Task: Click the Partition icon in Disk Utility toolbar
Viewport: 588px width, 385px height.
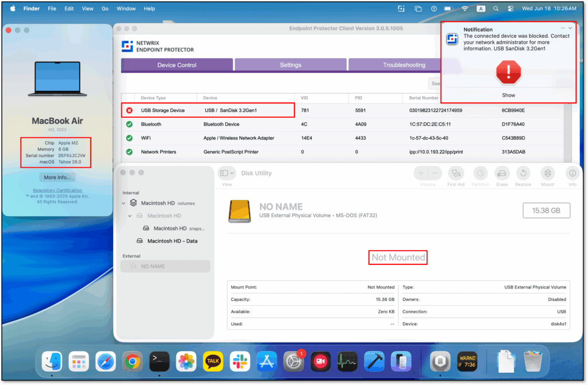Action: click(480, 174)
